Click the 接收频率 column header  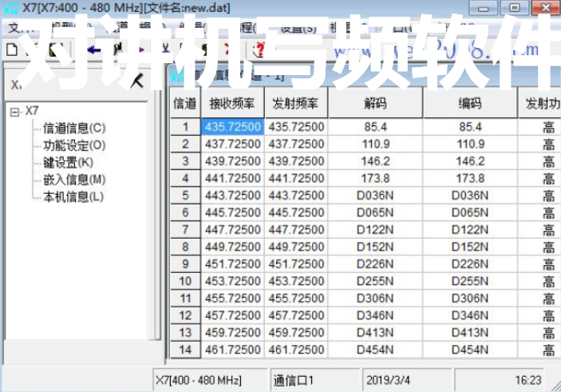click(x=232, y=104)
